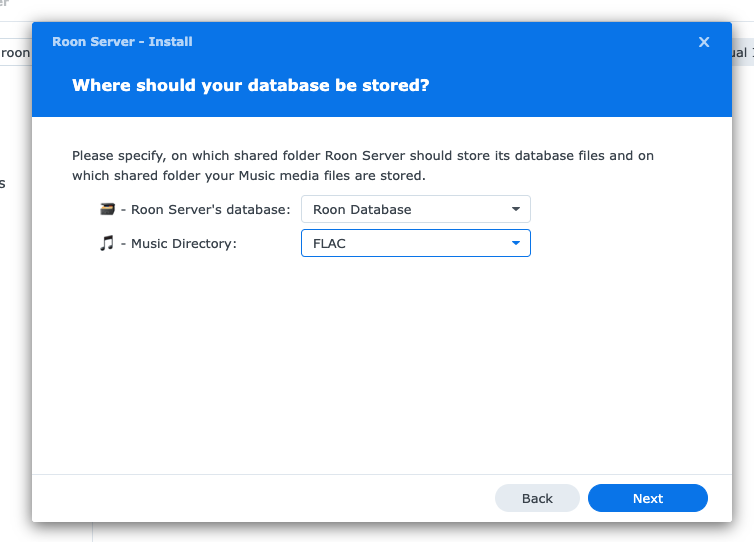Expand the Roon Database dropdown arrow
Screen dimensions: 754x542
516,210
